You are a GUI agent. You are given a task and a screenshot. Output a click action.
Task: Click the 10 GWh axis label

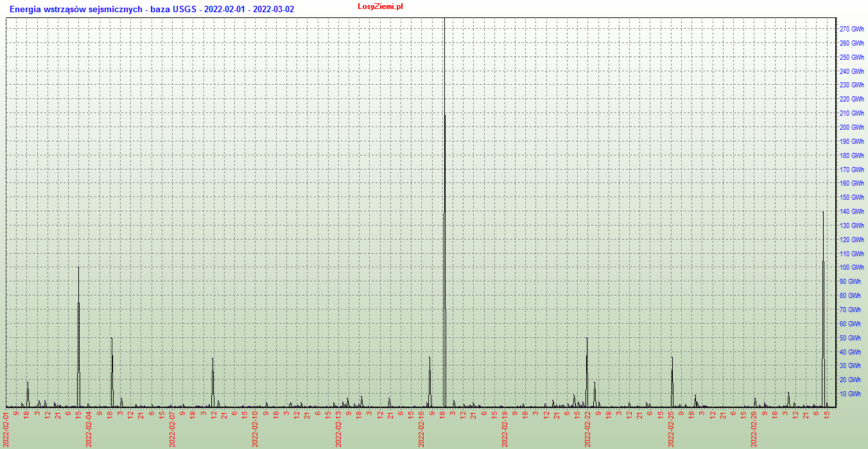click(853, 394)
